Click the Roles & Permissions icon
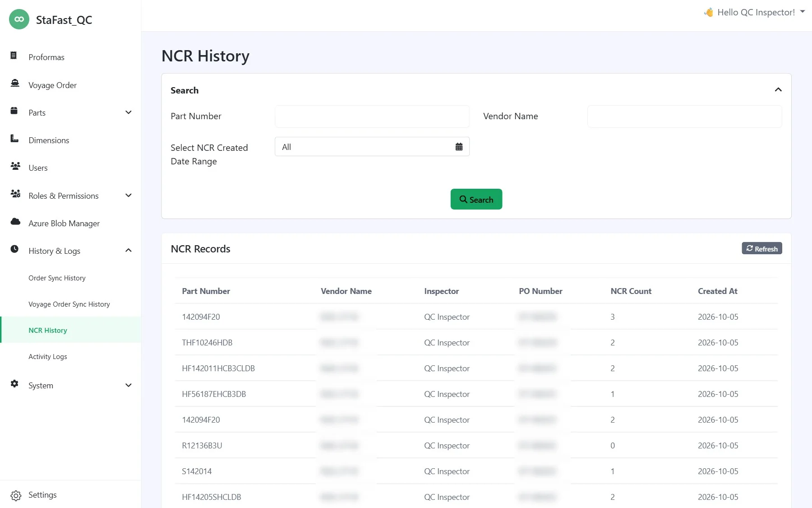 [x=15, y=194]
